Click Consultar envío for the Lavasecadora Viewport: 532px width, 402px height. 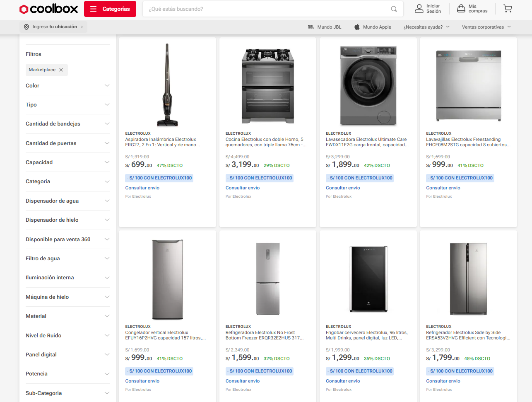coord(343,188)
